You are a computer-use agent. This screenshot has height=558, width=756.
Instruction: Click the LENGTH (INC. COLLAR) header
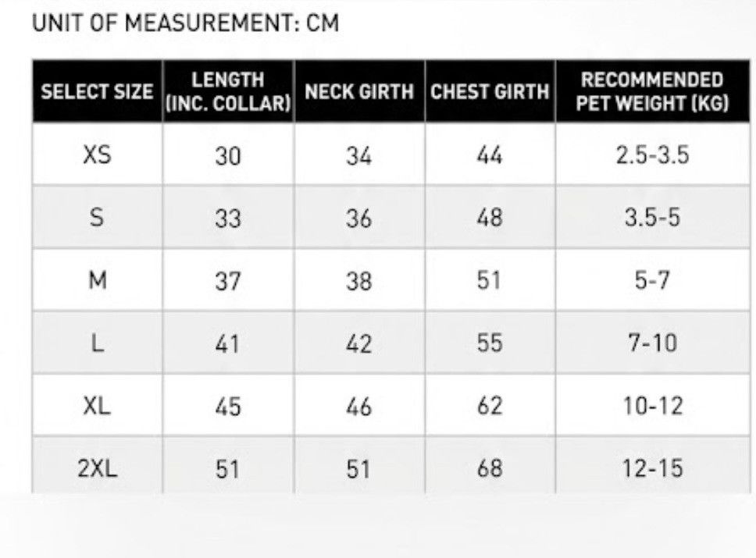point(228,91)
